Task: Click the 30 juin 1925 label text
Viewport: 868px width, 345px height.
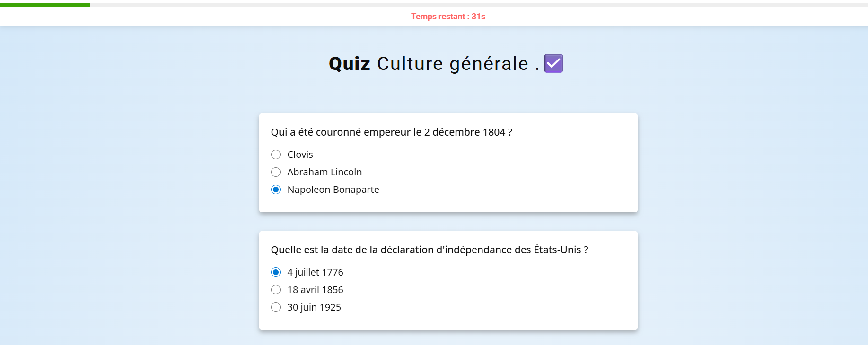Action: (314, 307)
